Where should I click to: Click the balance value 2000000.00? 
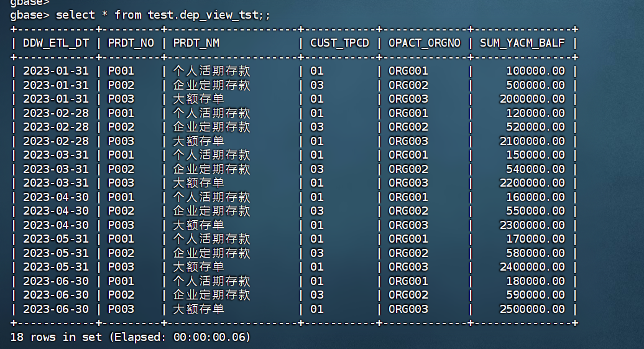(532, 99)
